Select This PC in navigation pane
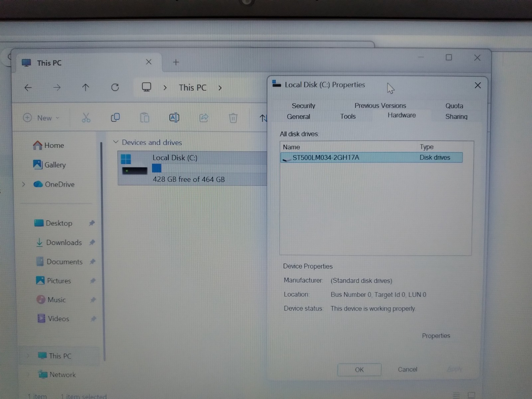 pos(55,356)
